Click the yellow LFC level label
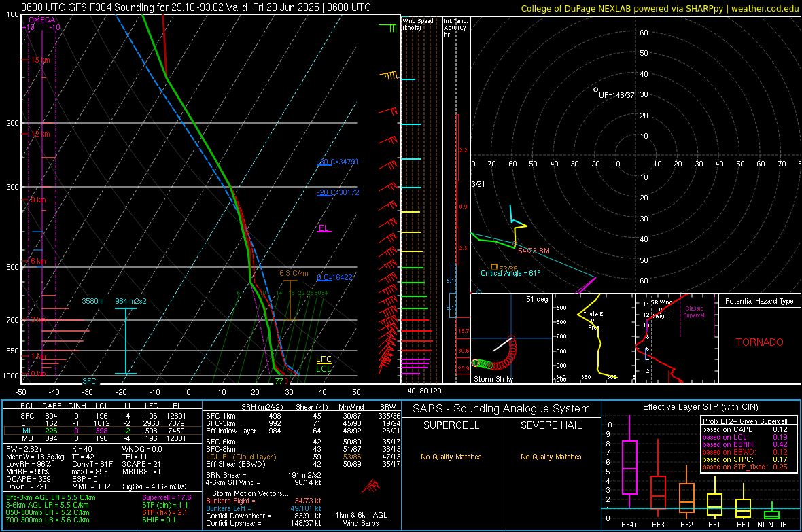Image resolution: width=802 pixels, height=532 pixels. [x=324, y=359]
